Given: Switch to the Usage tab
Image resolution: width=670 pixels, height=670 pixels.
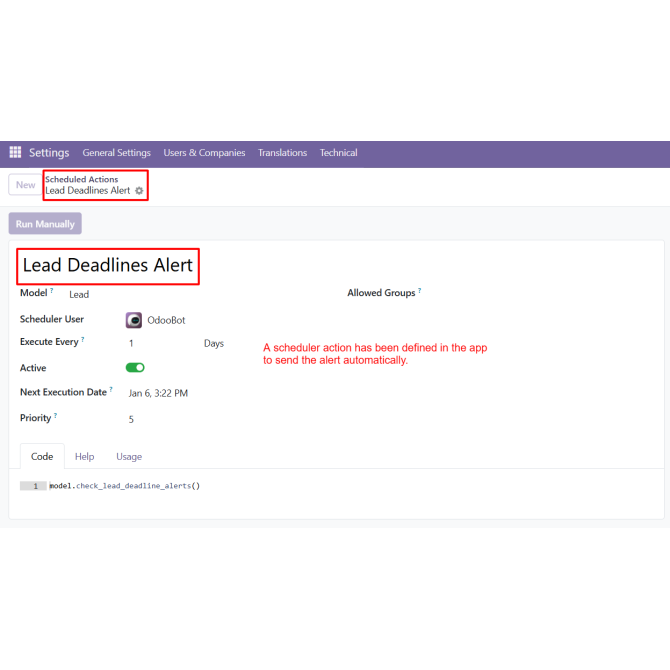Looking at the screenshot, I should [129, 456].
